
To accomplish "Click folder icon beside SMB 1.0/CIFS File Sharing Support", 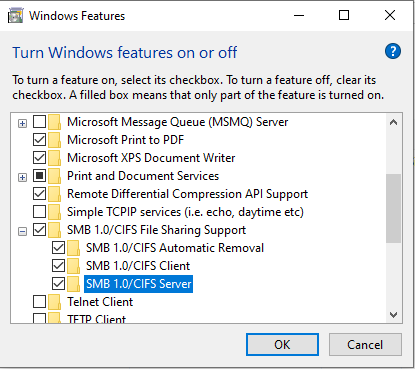I will (x=54, y=230).
